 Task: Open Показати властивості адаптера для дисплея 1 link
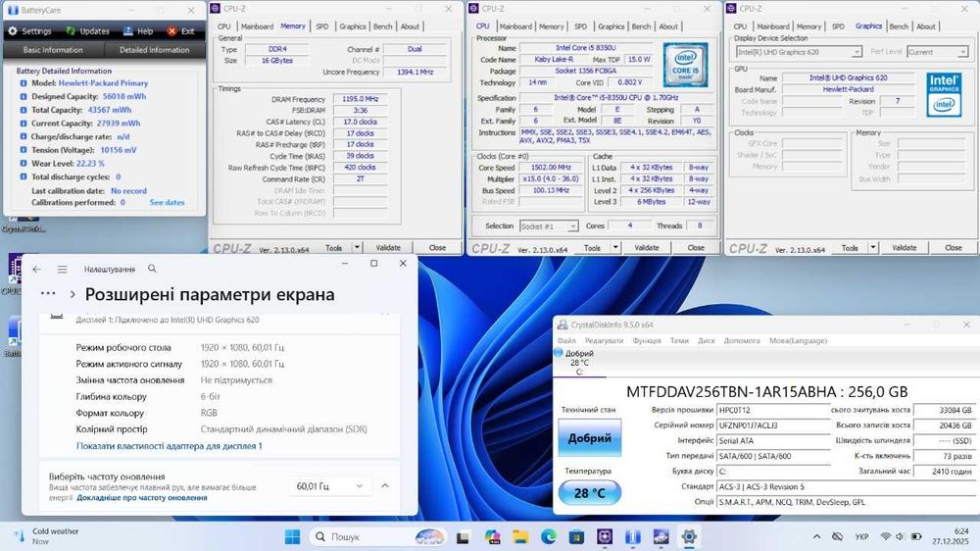pos(169,446)
